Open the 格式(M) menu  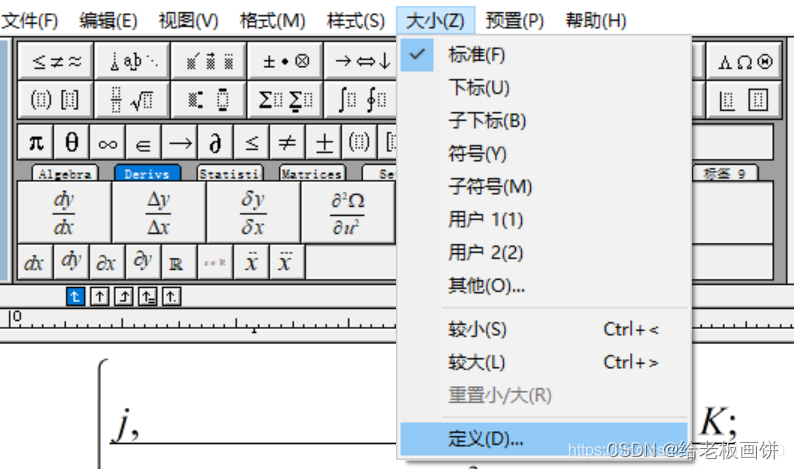[x=272, y=21]
